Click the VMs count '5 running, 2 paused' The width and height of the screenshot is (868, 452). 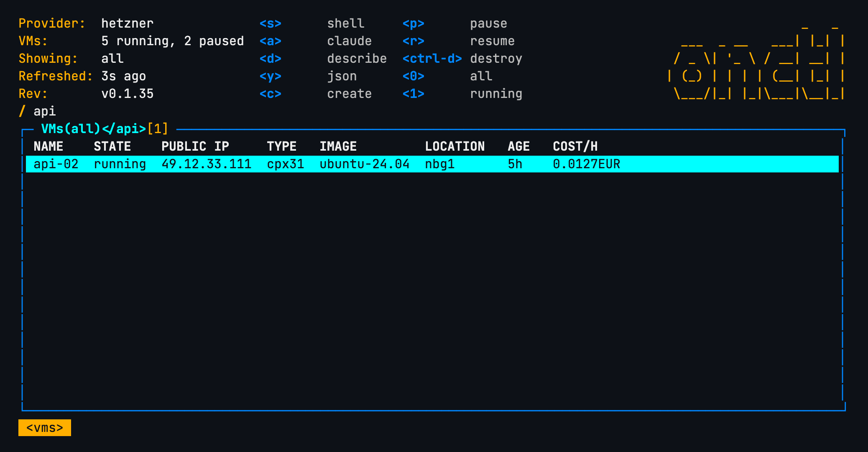click(x=173, y=41)
